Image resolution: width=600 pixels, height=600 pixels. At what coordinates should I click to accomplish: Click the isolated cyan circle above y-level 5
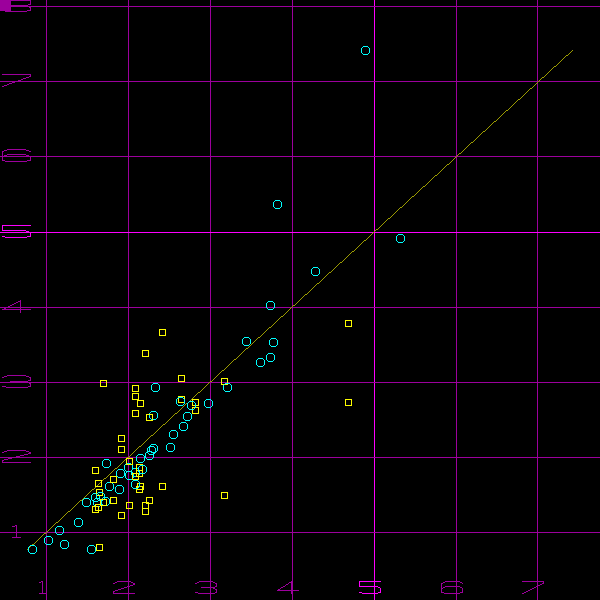click(x=277, y=204)
